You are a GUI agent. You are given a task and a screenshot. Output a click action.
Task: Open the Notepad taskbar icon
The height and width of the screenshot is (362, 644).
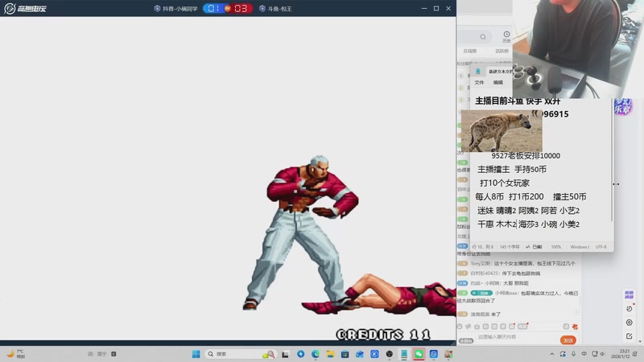pos(404,354)
